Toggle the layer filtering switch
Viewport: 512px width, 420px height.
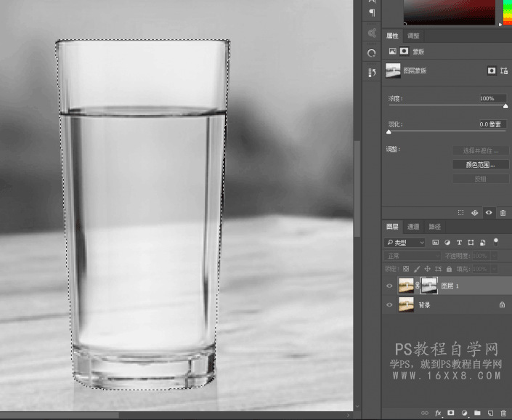[x=496, y=242]
